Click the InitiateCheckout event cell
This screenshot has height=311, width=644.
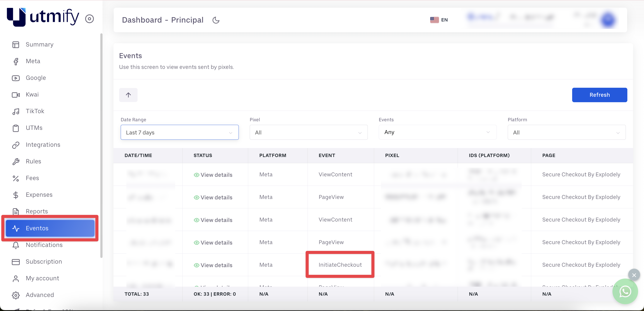pos(340,265)
